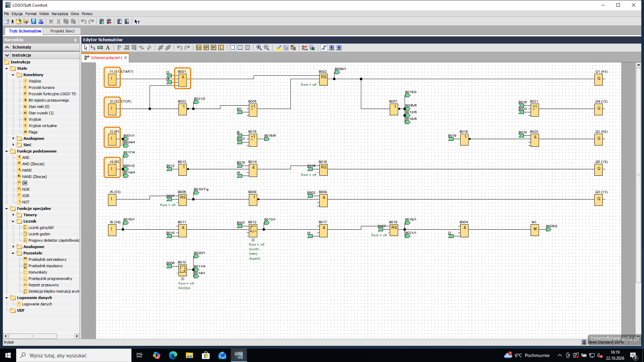
Task: Click the Save diagram floppy icon
Action: coord(34,21)
